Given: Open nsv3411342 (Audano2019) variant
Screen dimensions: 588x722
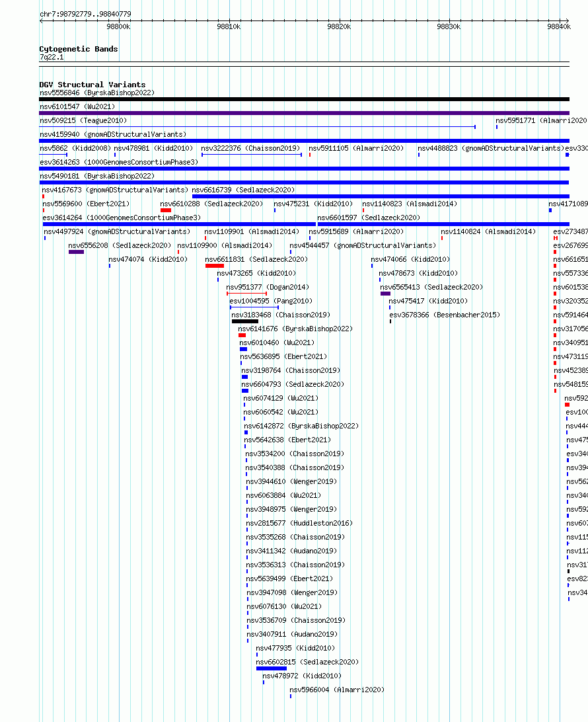Looking at the screenshot, I should point(291,551).
